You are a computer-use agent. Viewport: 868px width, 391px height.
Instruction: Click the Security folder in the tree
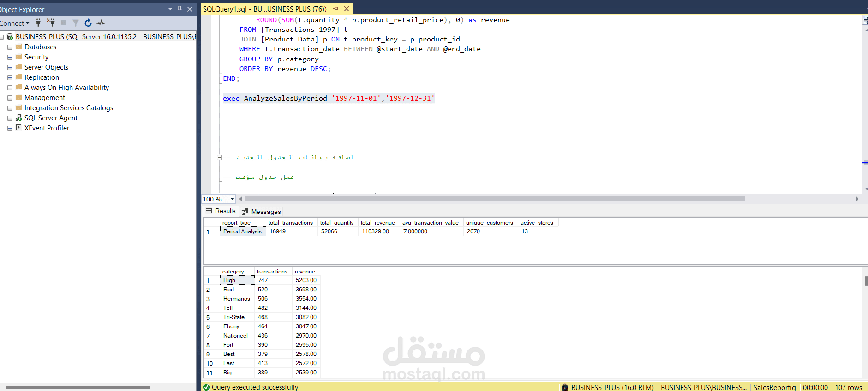click(x=36, y=57)
